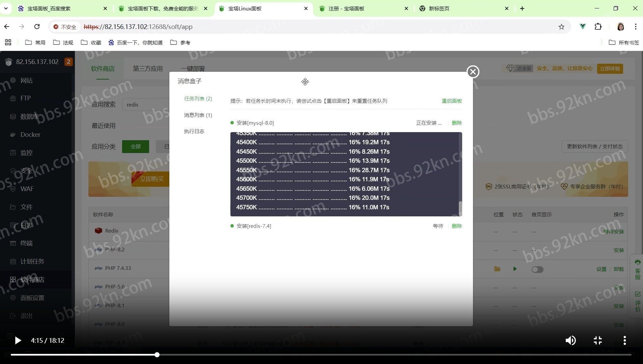
Task: Toggle PHP 7.4.33 home display switch
Action: tap(537, 269)
